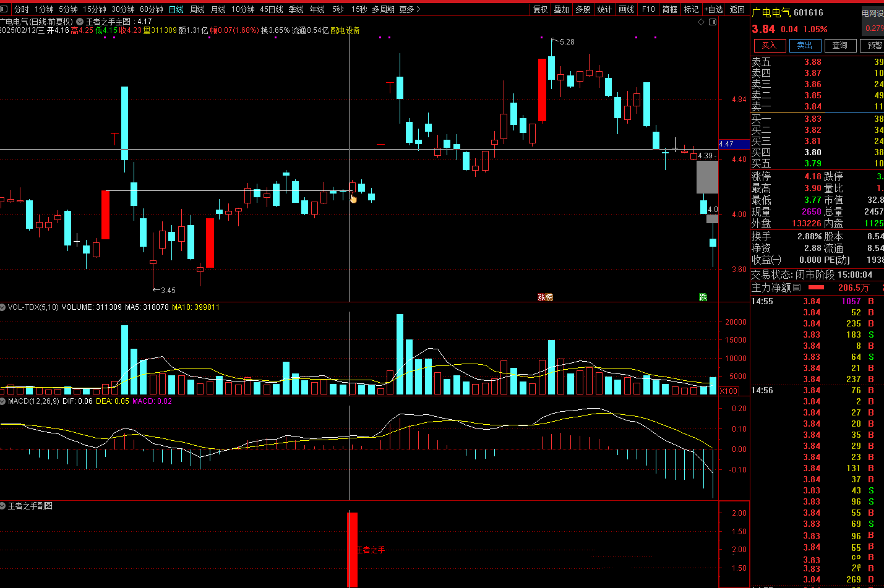The image size is (884, 588).
Task: Expand the 王者之手主图 indicator dropdown arrow
Action: (x=79, y=22)
